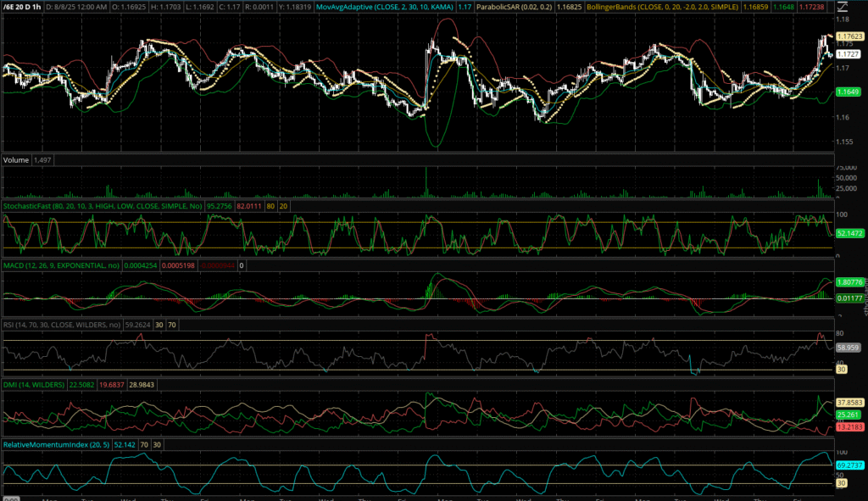Click the 37.8583 DMI axis bubble
This screenshot has height=501, width=868.
pos(849,403)
